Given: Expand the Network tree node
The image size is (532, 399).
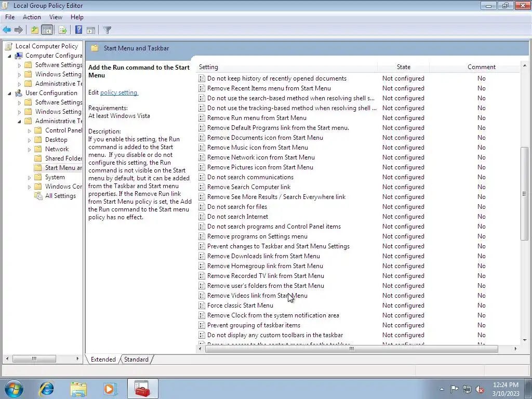Looking at the screenshot, I should (x=29, y=149).
